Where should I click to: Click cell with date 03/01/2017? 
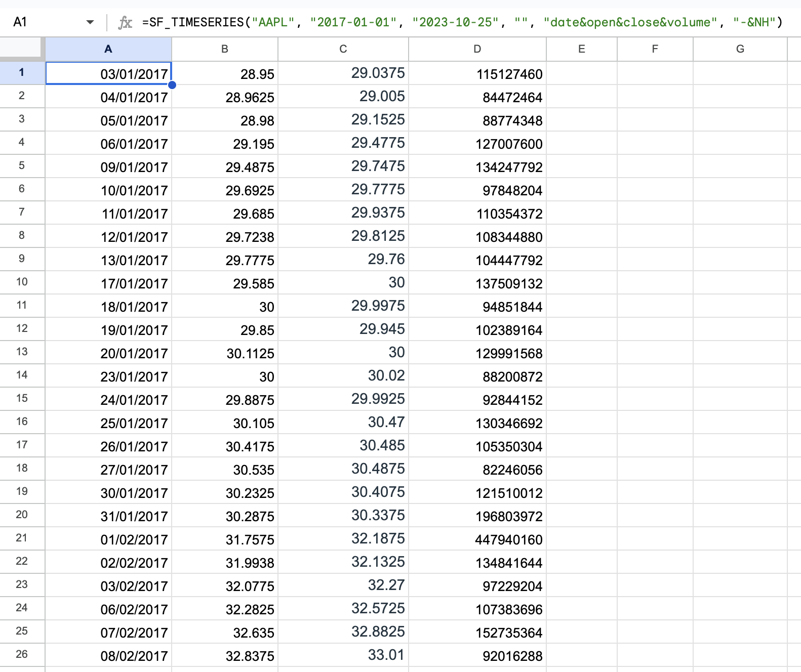pyautogui.click(x=108, y=73)
